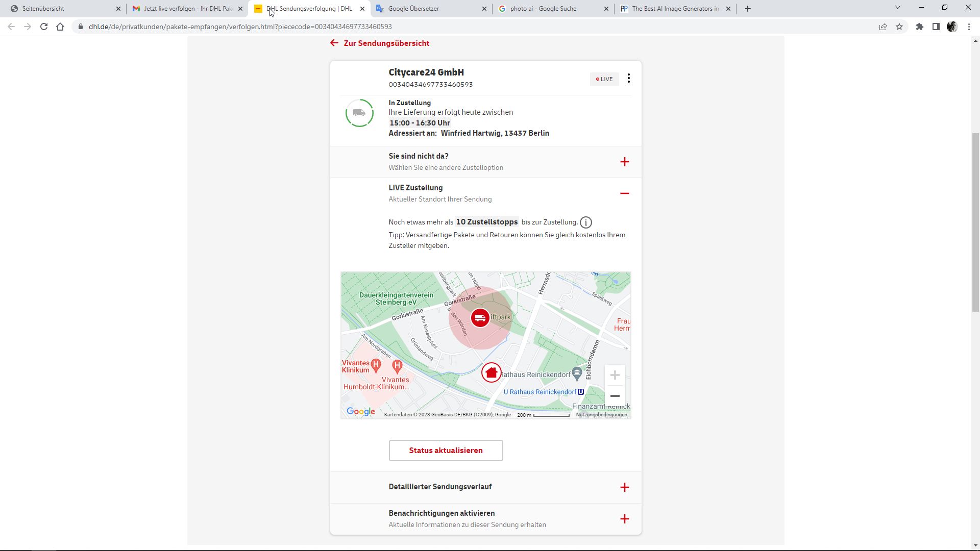The height and width of the screenshot is (551, 980).
Task: Close the Gmail DHL email tab
Action: coord(240,9)
